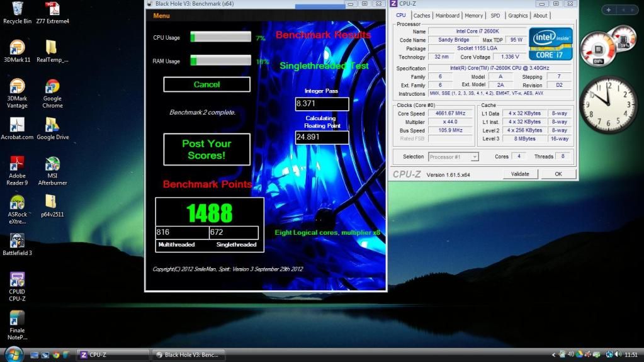Launch Adobe Reader 9 shortcut
The height and width of the screenshot is (362, 644).
click(x=17, y=171)
